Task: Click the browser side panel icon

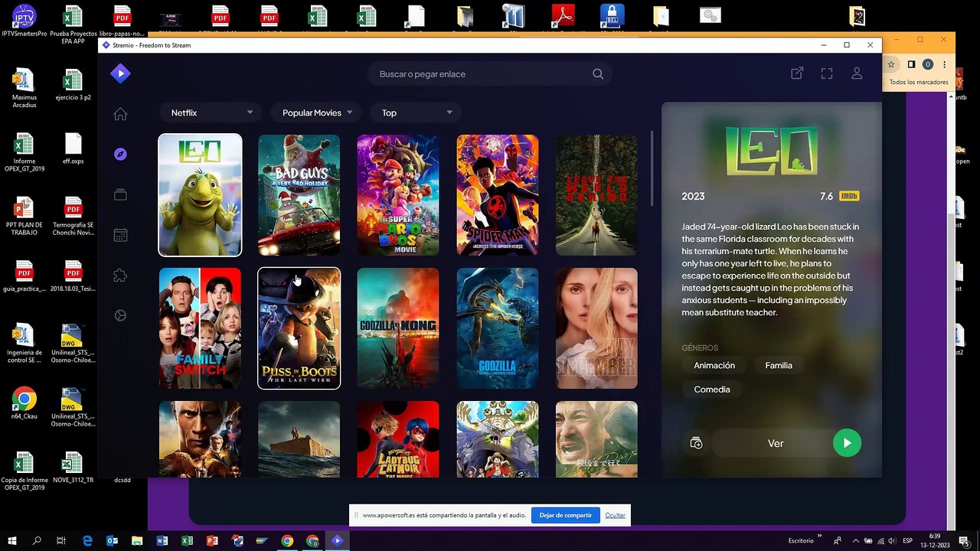Action: coord(911,64)
